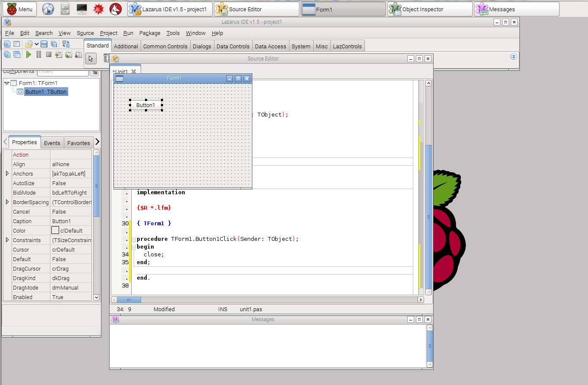Open the recent files dropdown arrow
Image resolution: width=588 pixels, height=385 pixels.
[37, 44]
